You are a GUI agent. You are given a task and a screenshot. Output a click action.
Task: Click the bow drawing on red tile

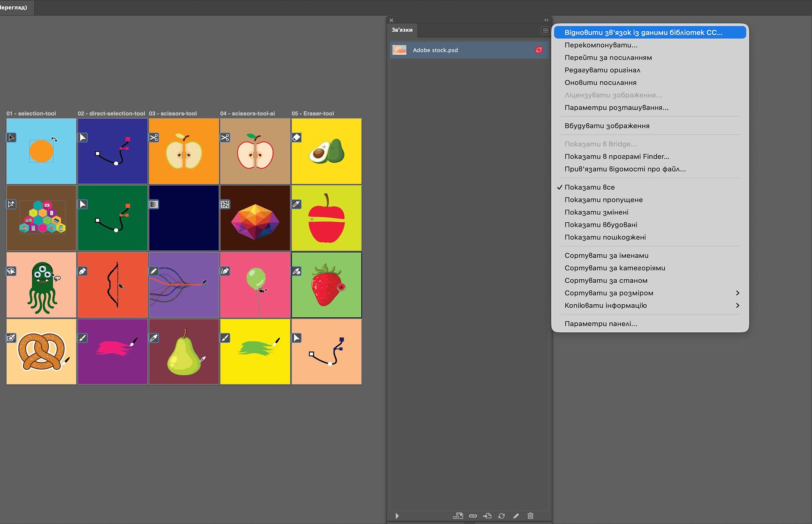[112, 285]
